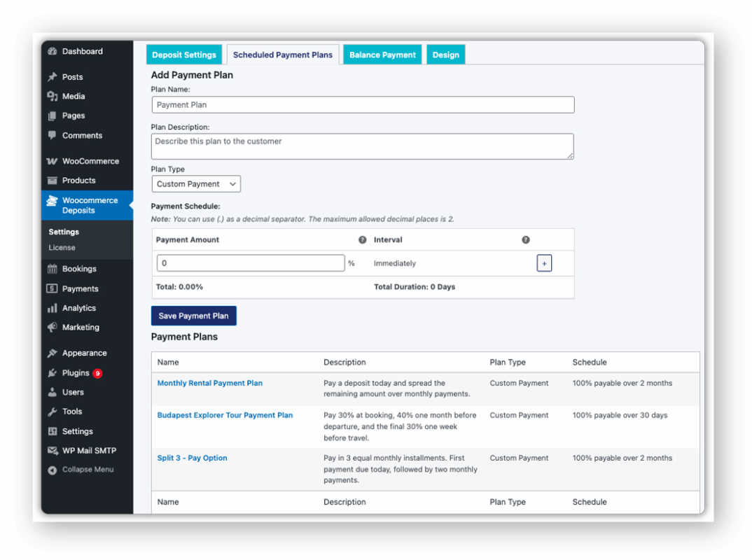
Task: Select Scheduled Payment Plans tab
Action: tap(283, 55)
